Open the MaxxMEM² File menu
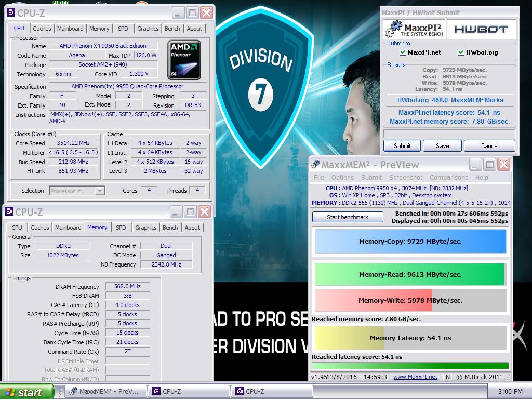532x399 pixels. [x=318, y=178]
